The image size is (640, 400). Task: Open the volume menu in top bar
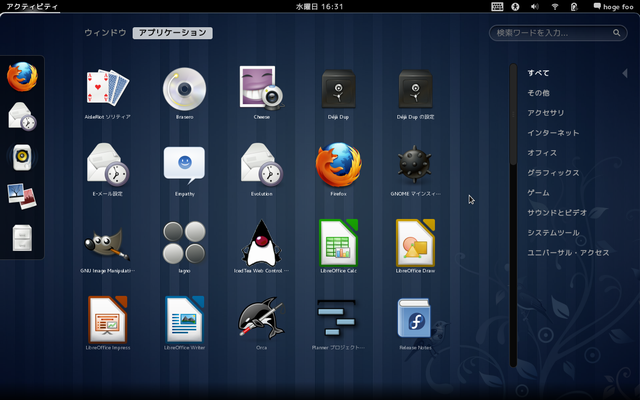(535, 6)
